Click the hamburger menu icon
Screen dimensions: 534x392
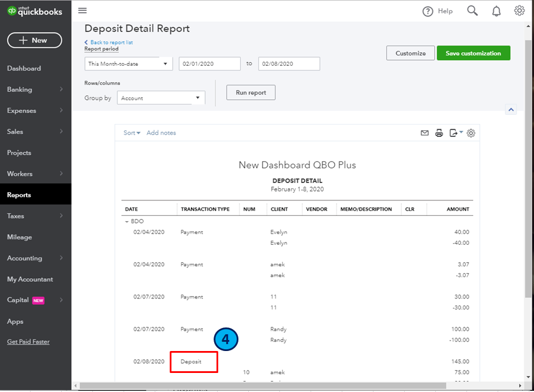[82, 10]
